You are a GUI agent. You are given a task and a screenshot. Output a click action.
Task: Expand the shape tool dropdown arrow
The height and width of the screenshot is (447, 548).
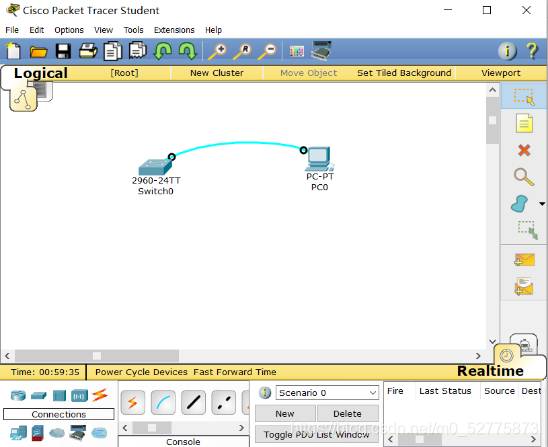pos(542,204)
